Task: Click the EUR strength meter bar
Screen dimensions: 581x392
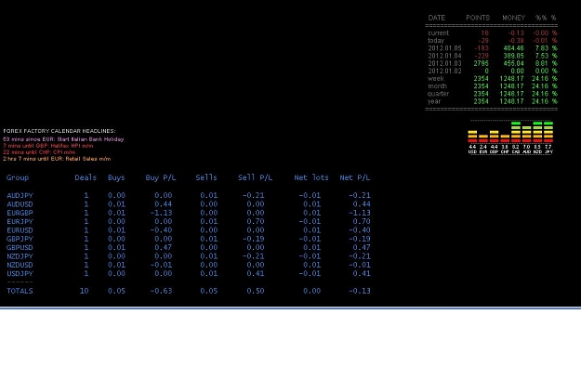Action: [x=483, y=138]
